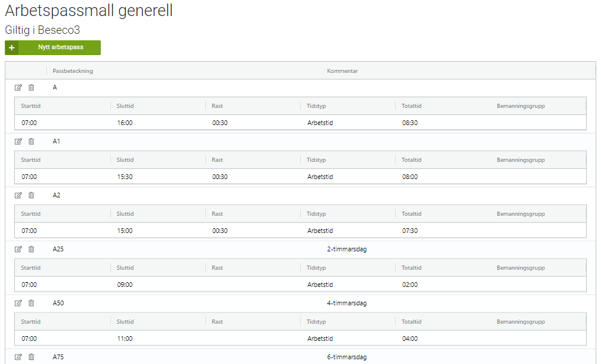Click the Starttid header in shift A
Viewport: 601px width, 364px height.
pyautogui.click(x=31, y=106)
